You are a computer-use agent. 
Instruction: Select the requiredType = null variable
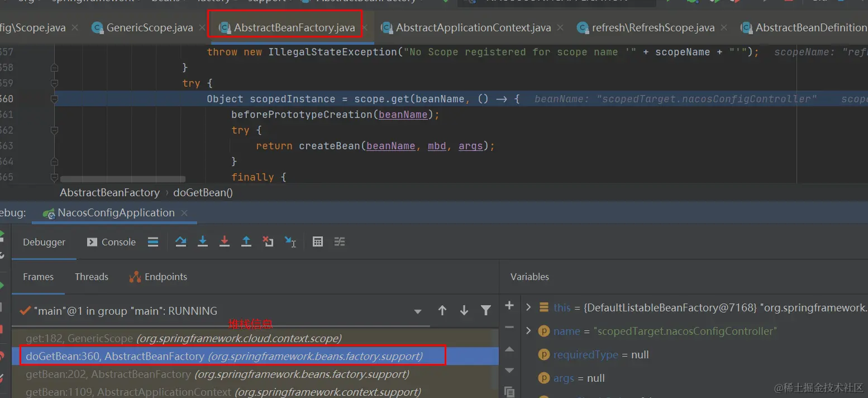point(695,354)
